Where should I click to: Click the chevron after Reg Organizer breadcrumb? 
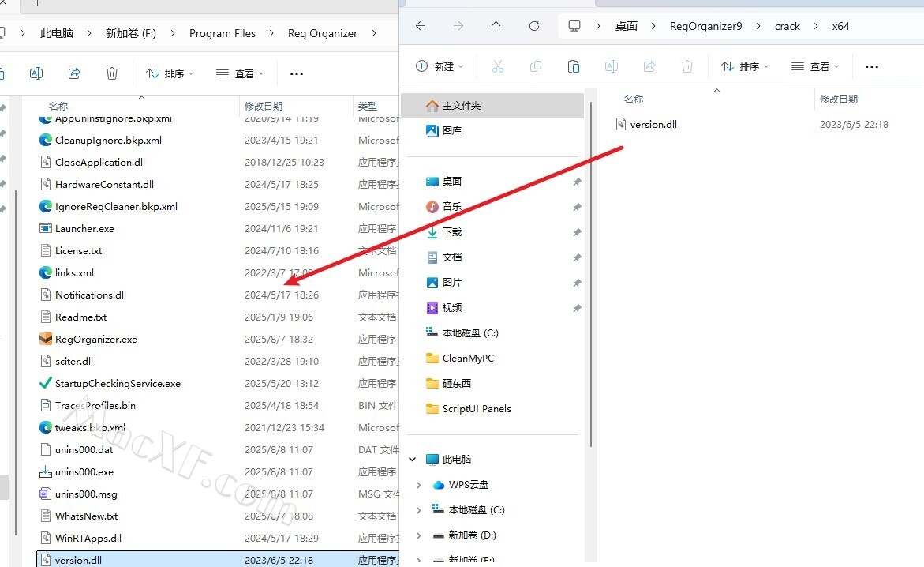pos(374,33)
